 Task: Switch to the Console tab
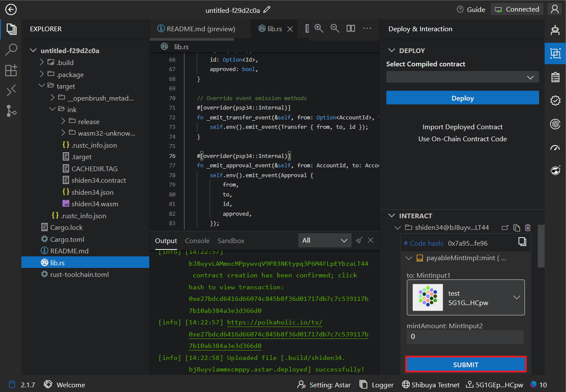click(197, 241)
